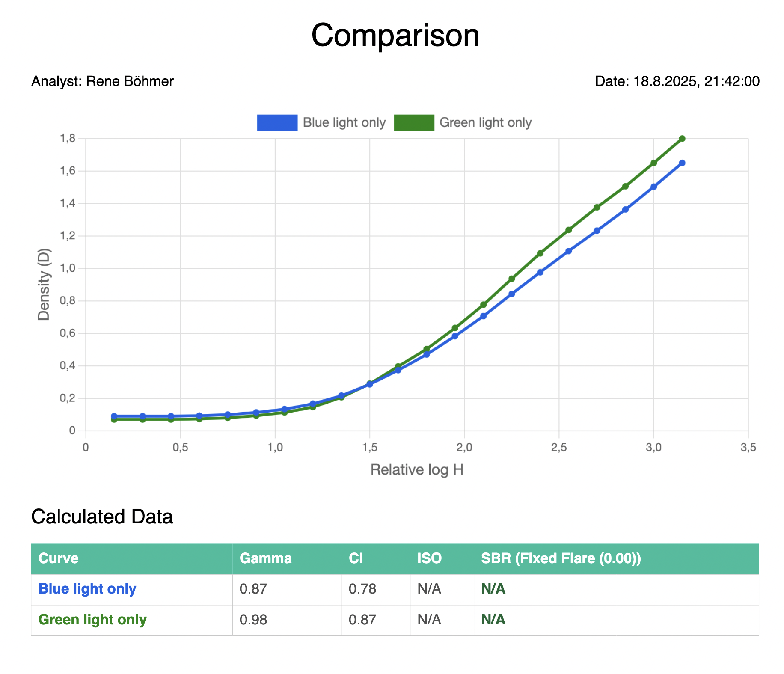The height and width of the screenshot is (674, 784).
Task: Select 'Green light only' row name in table
Action: (x=92, y=620)
